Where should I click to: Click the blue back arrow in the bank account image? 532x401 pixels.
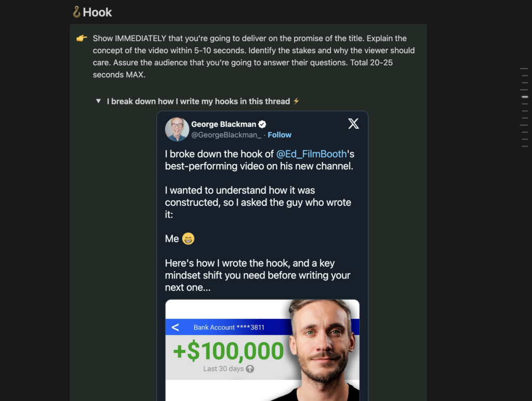(x=176, y=327)
